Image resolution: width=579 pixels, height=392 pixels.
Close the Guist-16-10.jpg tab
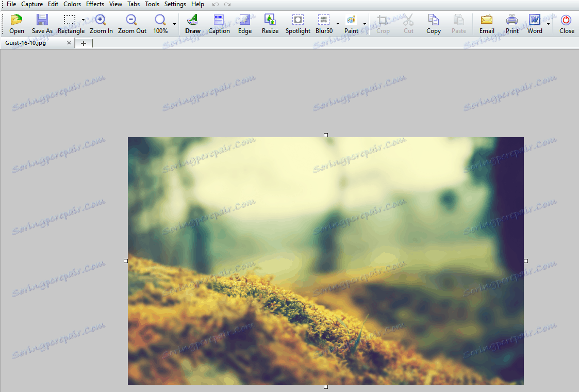(x=69, y=43)
